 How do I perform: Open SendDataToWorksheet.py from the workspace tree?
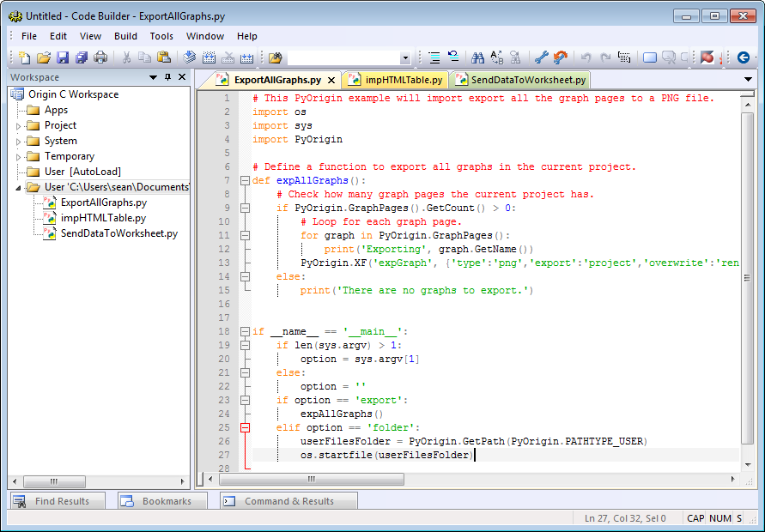118,233
